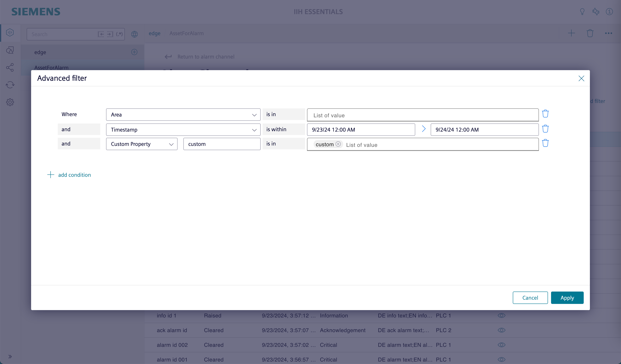Open the Custom Property dropdown
Image resolution: width=621 pixels, height=364 pixels.
pyautogui.click(x=142, y=144)
